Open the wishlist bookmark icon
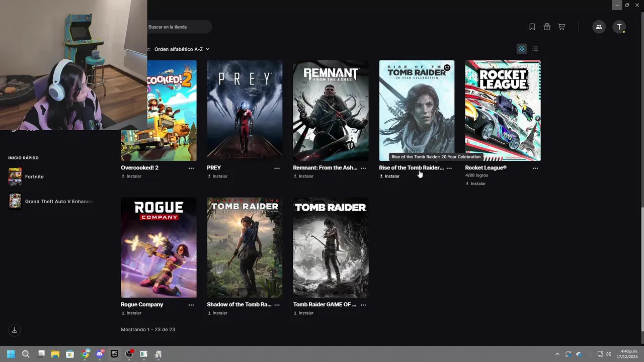The image size is (644, 362). click(532, 27)
